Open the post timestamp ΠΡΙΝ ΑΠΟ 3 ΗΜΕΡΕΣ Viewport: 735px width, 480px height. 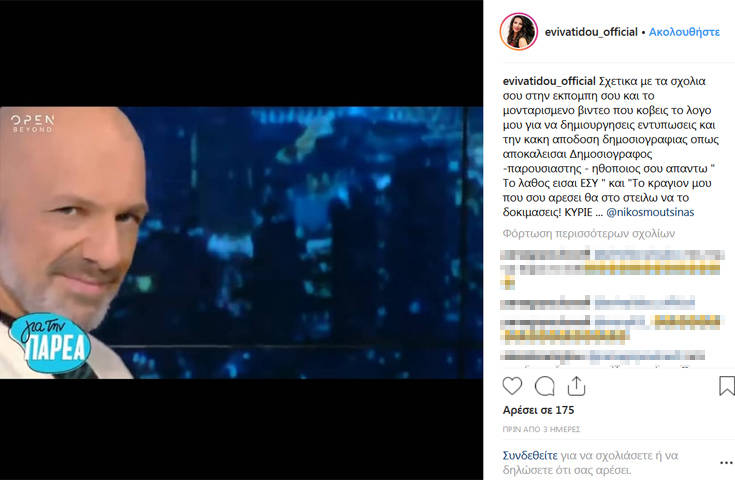click(541, 429)
